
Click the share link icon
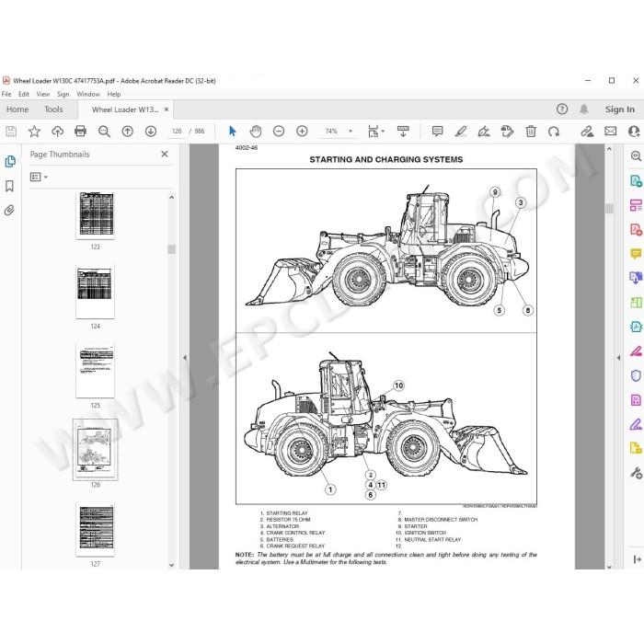click(587, 132)
